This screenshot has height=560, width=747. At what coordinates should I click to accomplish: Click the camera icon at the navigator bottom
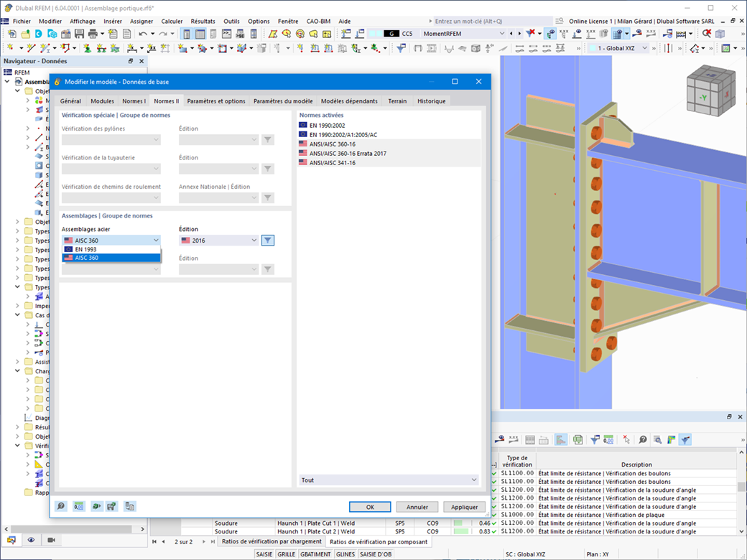[x=52, y=539]
